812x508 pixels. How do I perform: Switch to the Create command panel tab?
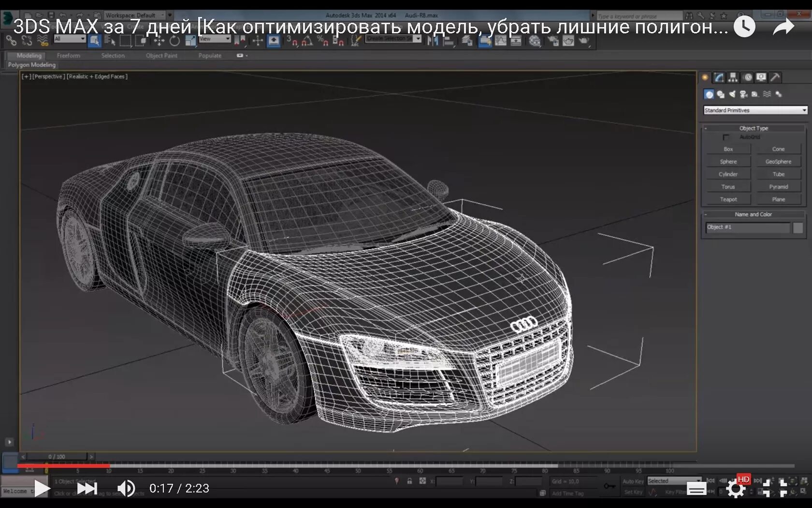click(x=705, y=77)
